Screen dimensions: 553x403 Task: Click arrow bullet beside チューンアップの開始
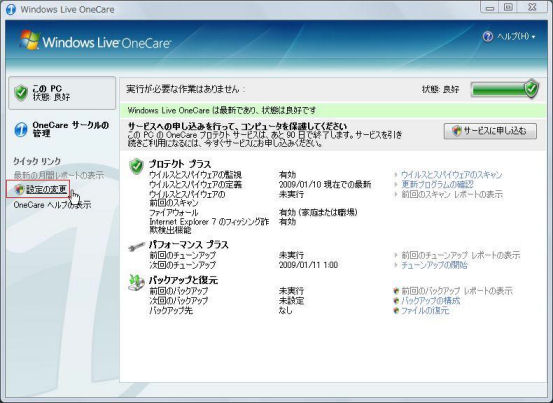[396, 265]
